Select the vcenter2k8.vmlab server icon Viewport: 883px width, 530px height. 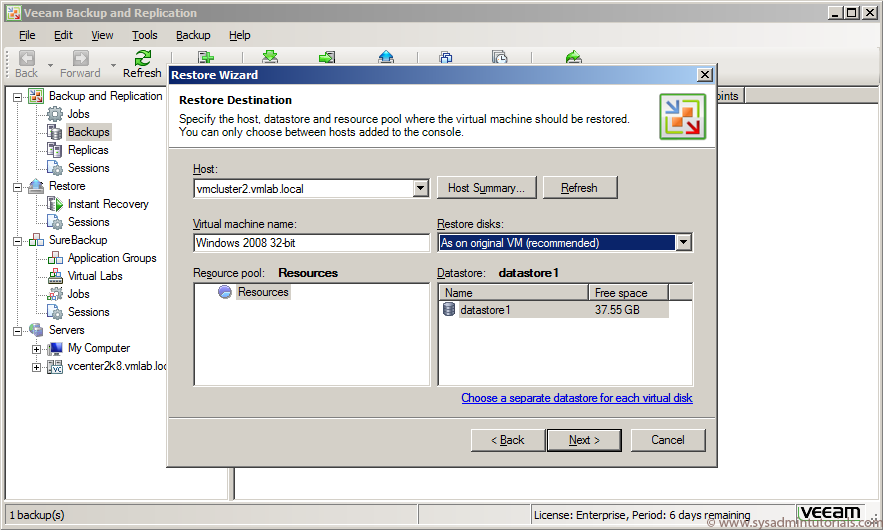click(55, 367)
